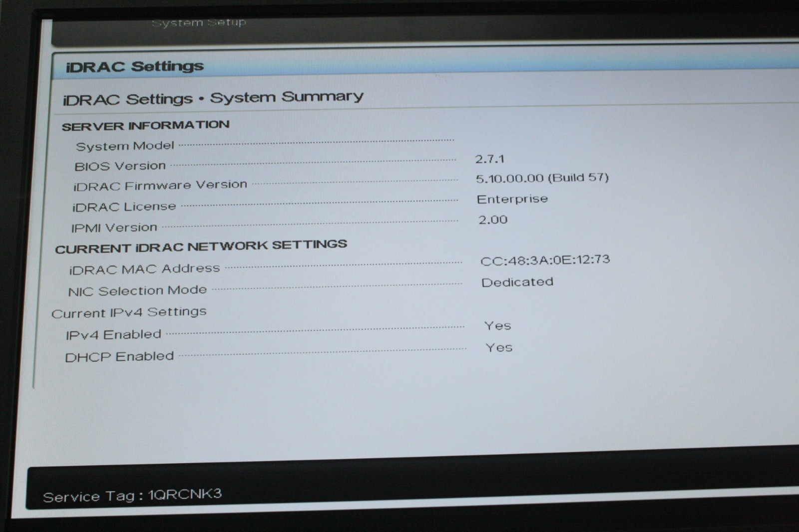The image size is (799, 532).
Task: Click the Yes value for IPv4 Enabled
Action: coord(498,325)
